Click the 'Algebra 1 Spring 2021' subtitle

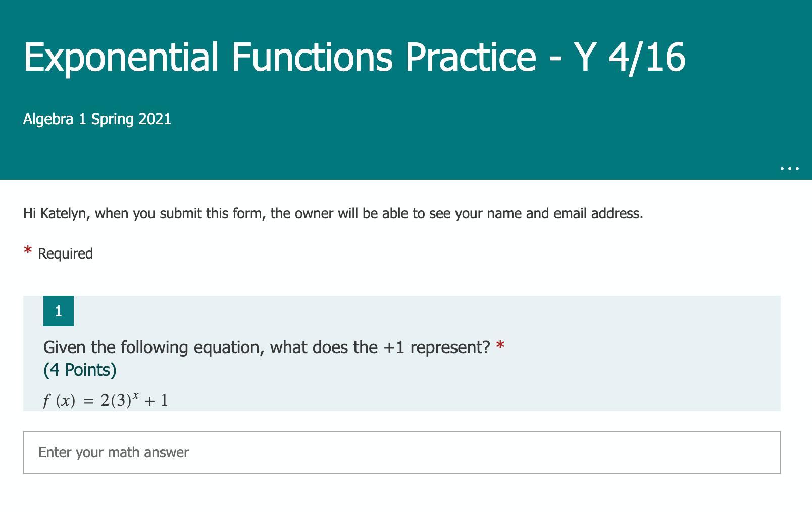[x=97, y=119]
